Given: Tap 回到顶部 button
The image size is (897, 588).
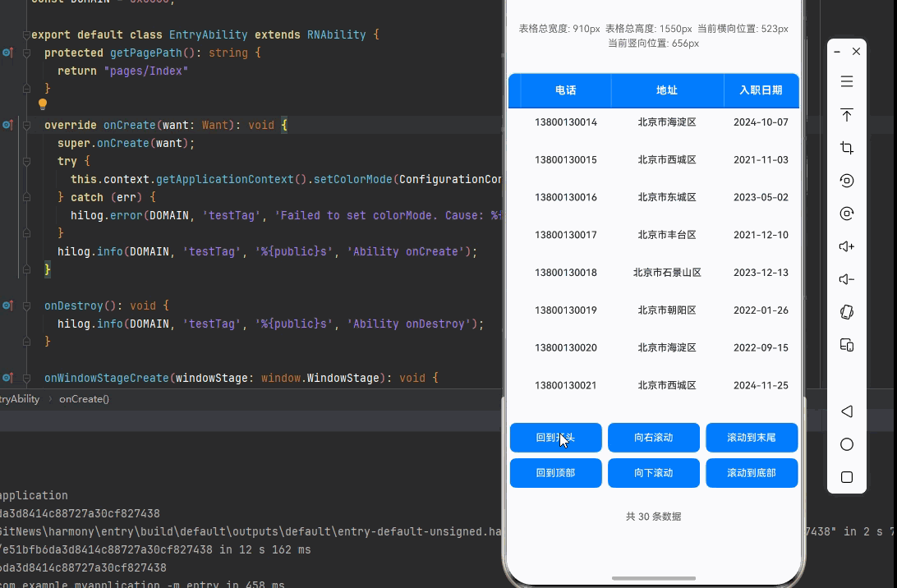Looking at the screenshot, I should (x=555, y=473).
